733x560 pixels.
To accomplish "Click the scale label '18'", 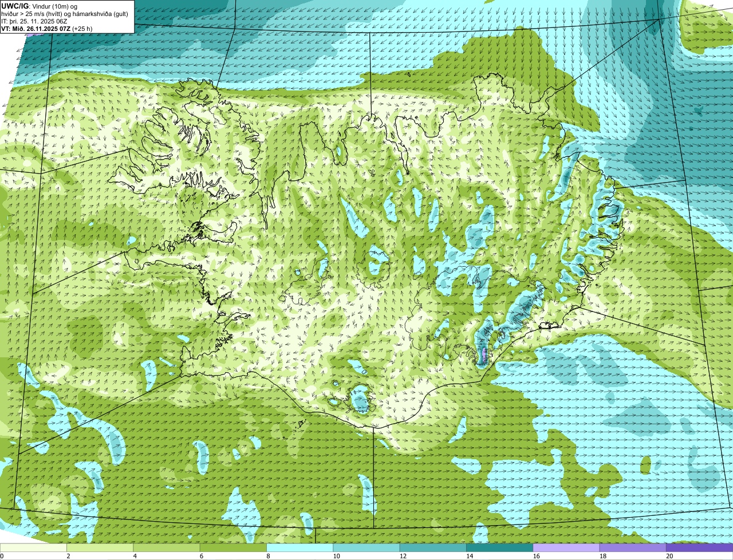I will (602, 556).
